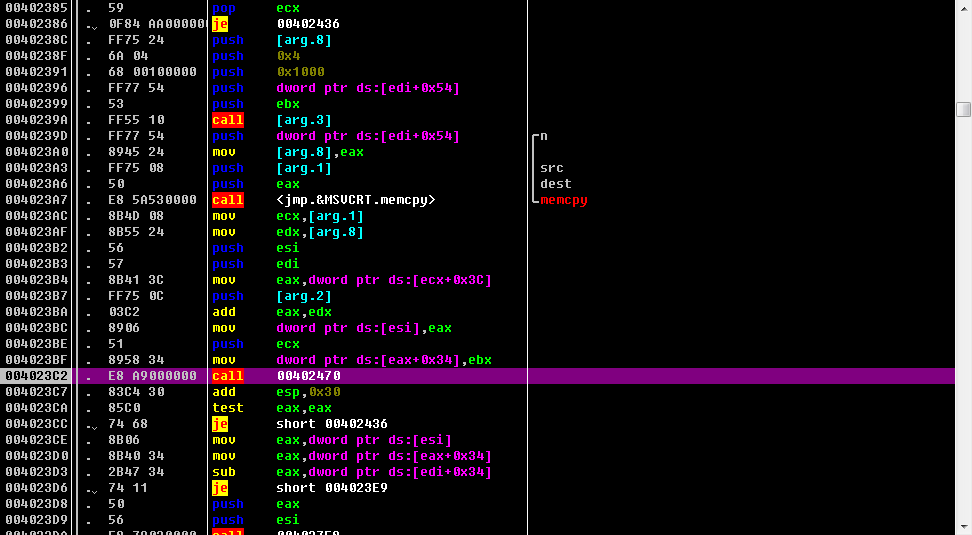Click address 00402385 in address column

click(36, 8)
